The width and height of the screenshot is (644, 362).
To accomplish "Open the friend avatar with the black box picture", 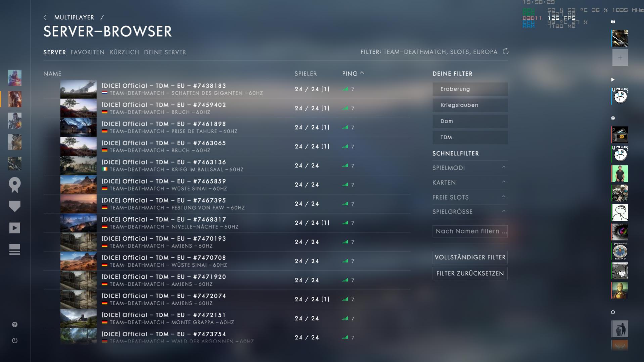I will point(620,135).
